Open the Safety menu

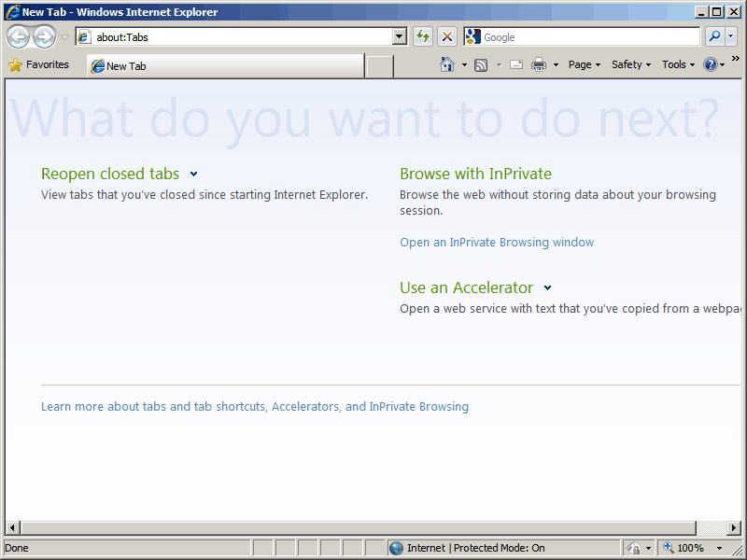coord(631,64)
